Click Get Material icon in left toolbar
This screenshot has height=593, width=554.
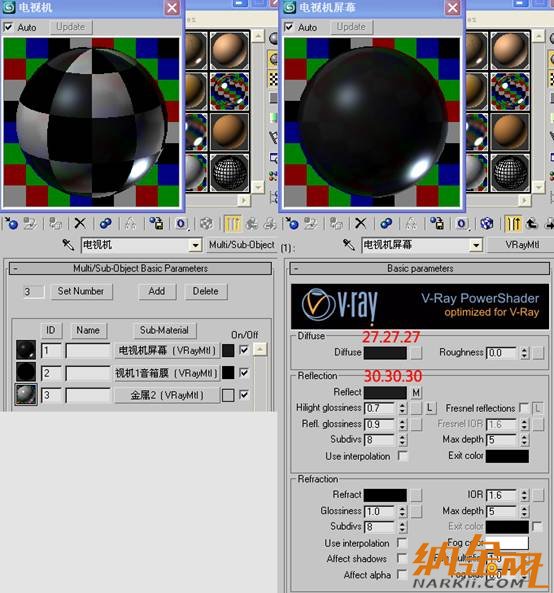[x=11, y=224]
